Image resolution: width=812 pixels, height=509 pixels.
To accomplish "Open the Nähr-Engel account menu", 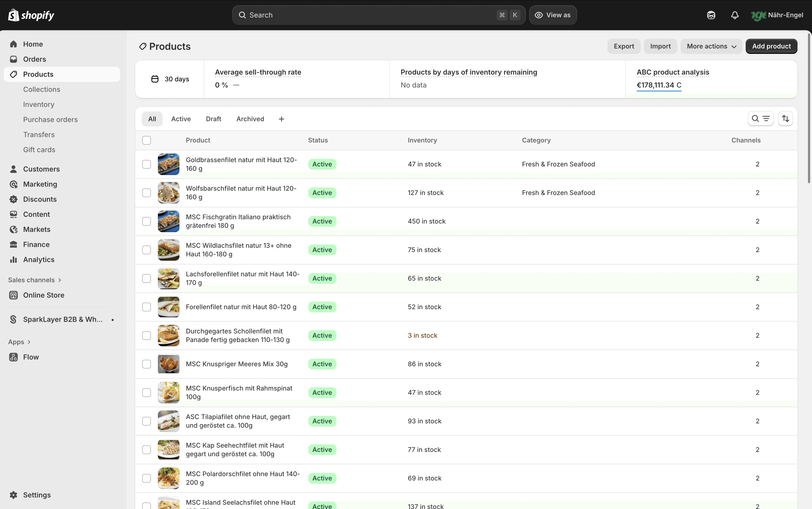I will [777, 15].
